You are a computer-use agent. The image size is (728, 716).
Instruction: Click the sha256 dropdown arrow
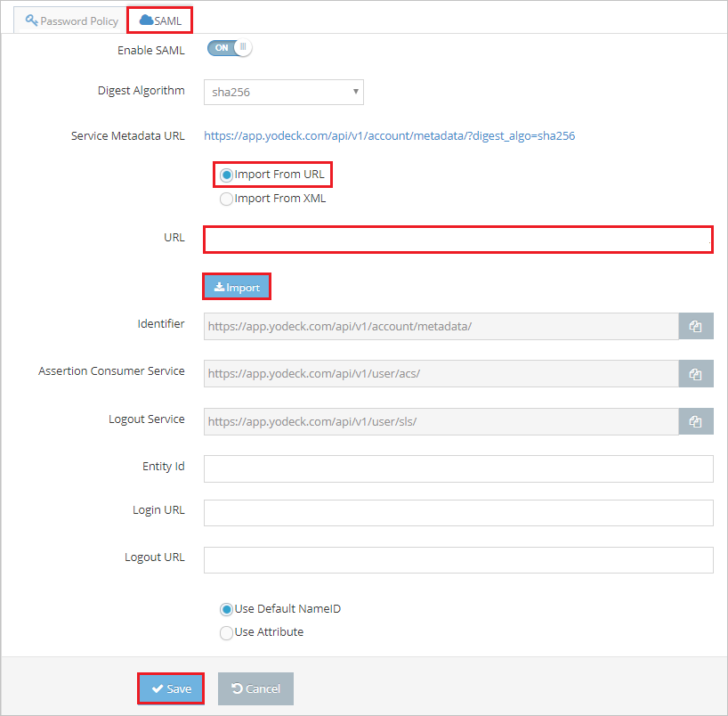pyautogui.click(x=356, y=92)
